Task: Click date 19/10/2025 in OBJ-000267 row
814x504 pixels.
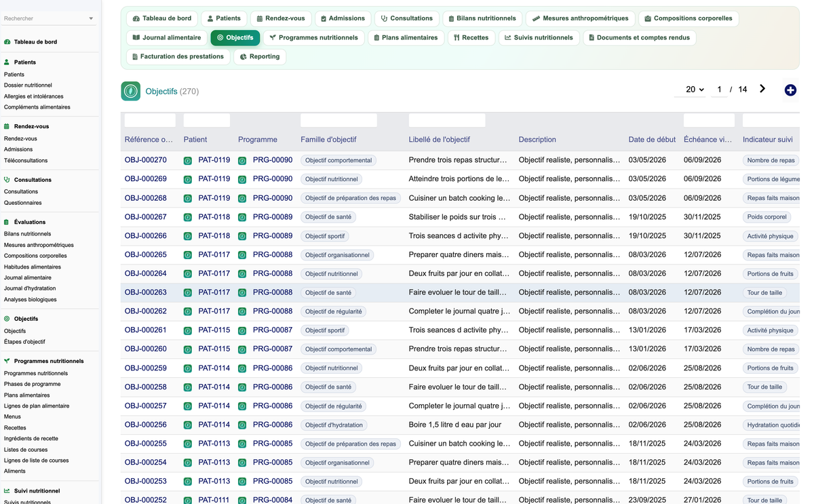Action: tap(647, 217)
